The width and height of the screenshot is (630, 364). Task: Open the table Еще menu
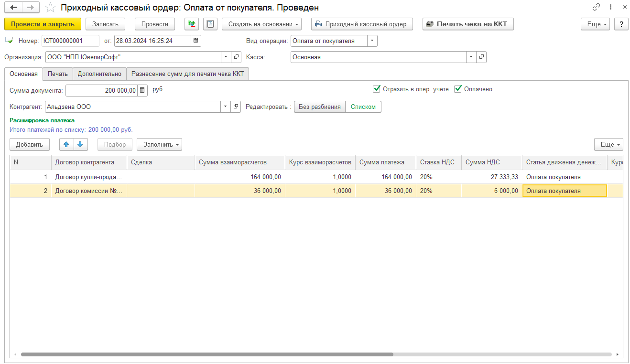tap(608, 144)
